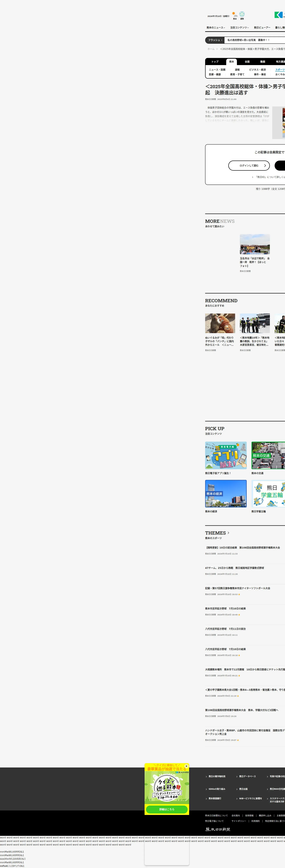This screenshot has width=285, height=868.
Task: Open the ニュース・話題 category
Action: tap(217, 70)
